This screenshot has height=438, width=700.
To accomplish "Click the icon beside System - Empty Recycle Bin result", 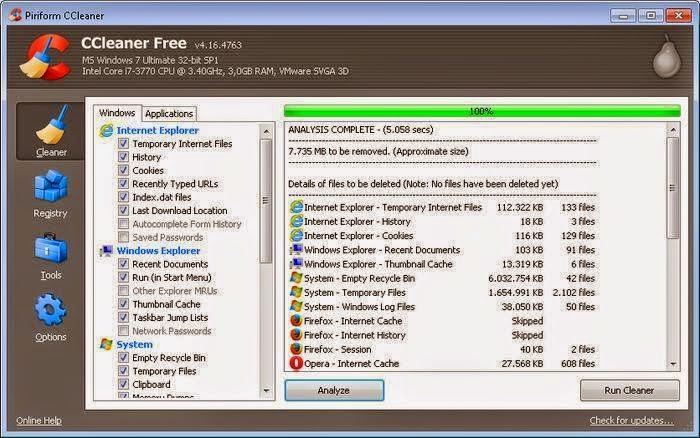I will tap(296, 278).
